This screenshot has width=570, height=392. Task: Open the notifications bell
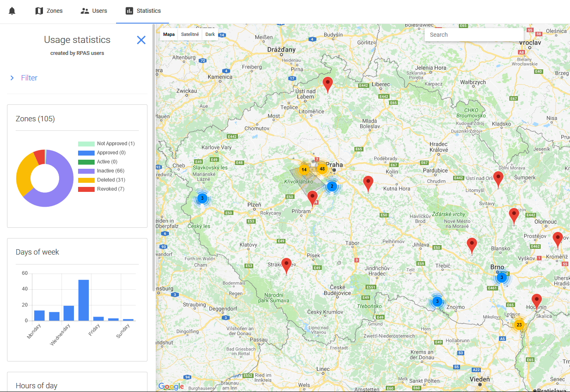tap(12, 11)
